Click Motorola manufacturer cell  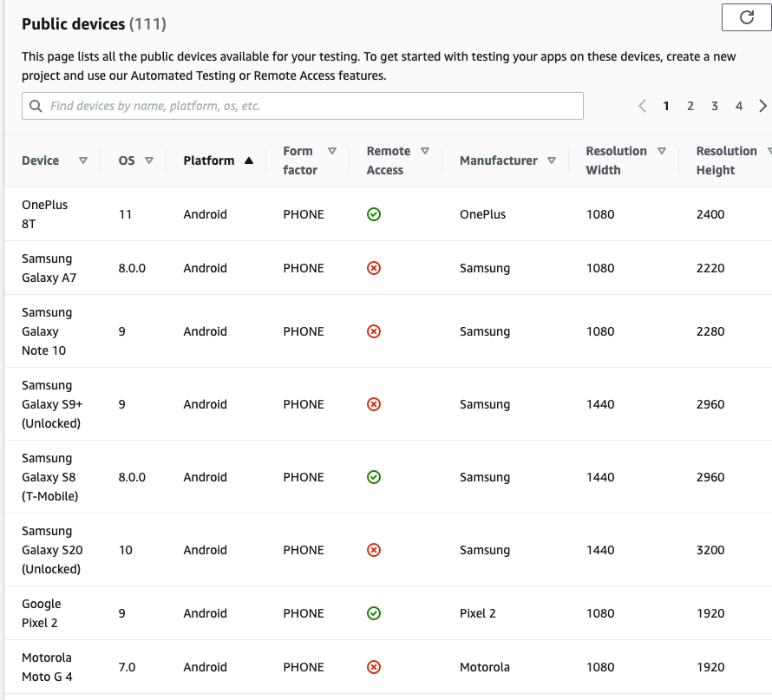(485, 667)
